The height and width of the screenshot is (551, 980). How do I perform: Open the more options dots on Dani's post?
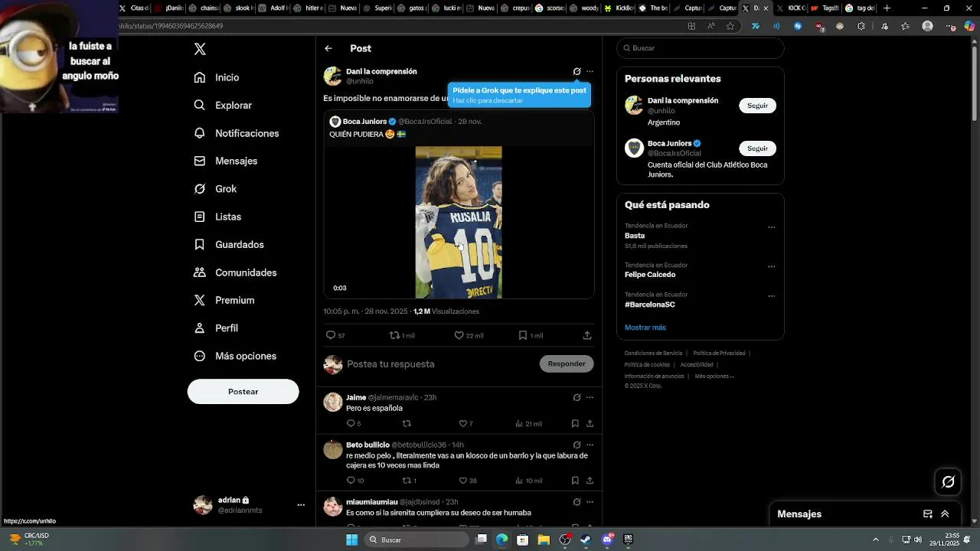[x=590, y=71]
